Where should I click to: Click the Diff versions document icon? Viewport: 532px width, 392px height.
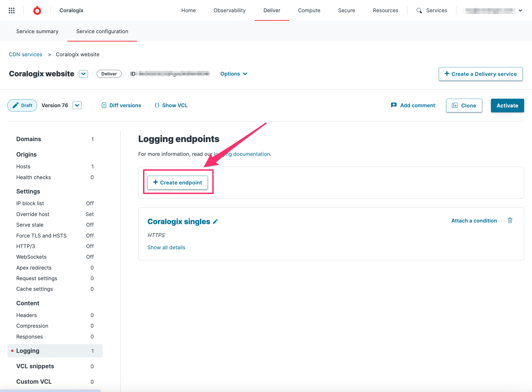coord(104,105)
